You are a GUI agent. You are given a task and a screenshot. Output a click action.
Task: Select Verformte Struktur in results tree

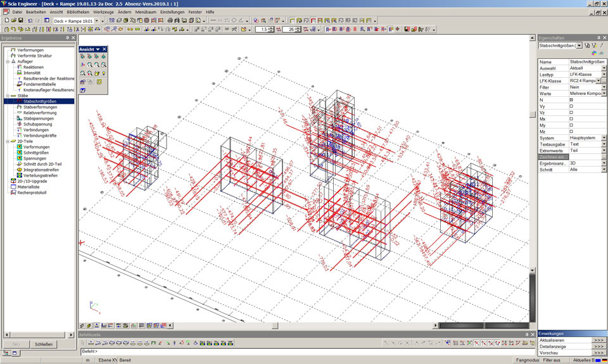[x=35, y=56]
